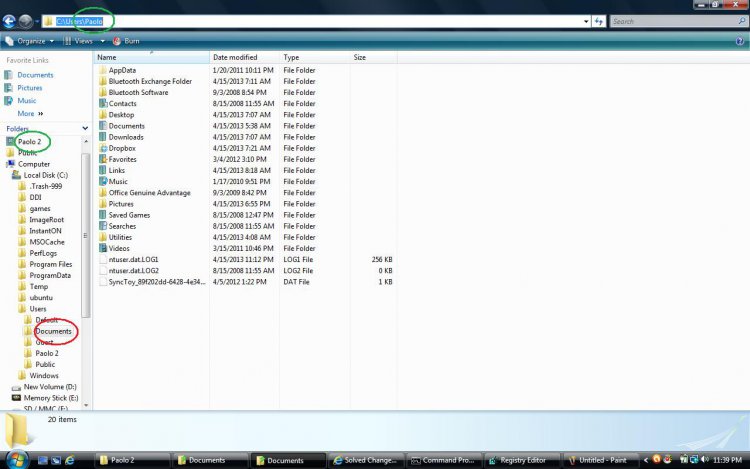Select .Trash-999 folder in tree
Image resolution: width=750 pixels, height=469 pixels.
click(45, 186)
